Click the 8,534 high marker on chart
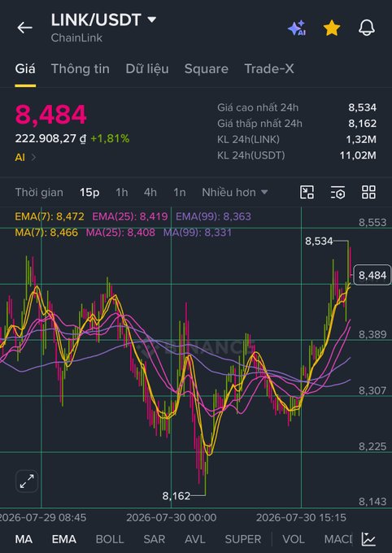The image size is (392, 553). (x=319, y=242)
